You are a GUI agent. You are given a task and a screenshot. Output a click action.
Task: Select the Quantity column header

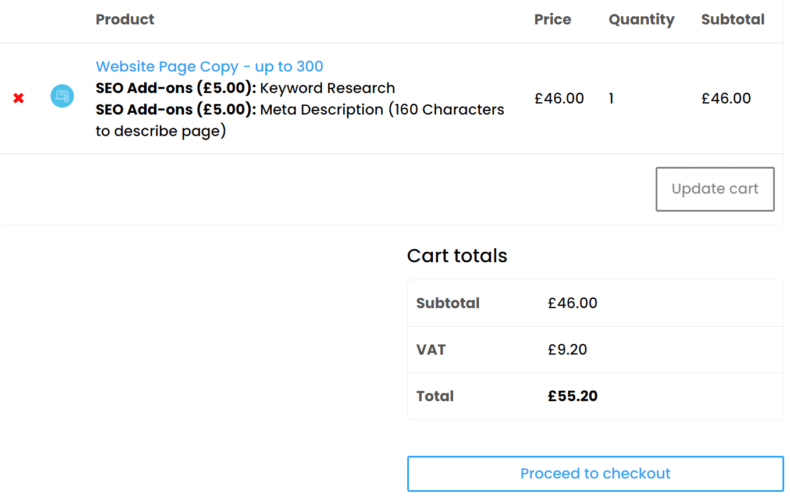(641, 19)
